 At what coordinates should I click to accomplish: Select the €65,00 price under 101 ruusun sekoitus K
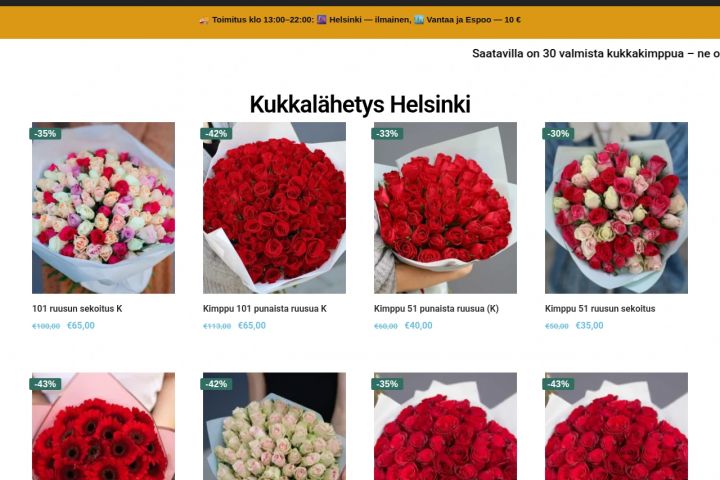(81, 326)
